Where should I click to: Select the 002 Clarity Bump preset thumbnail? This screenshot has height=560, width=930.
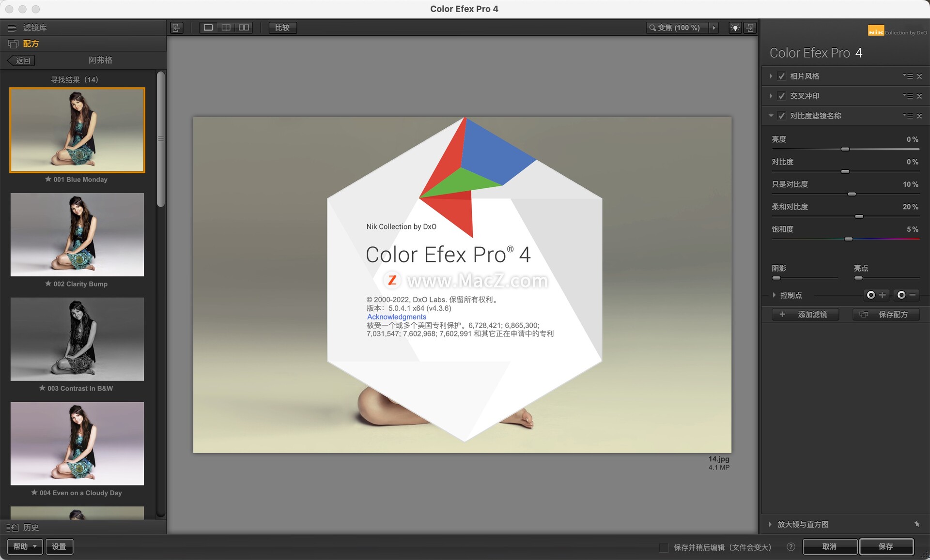(x=77, y=235)
